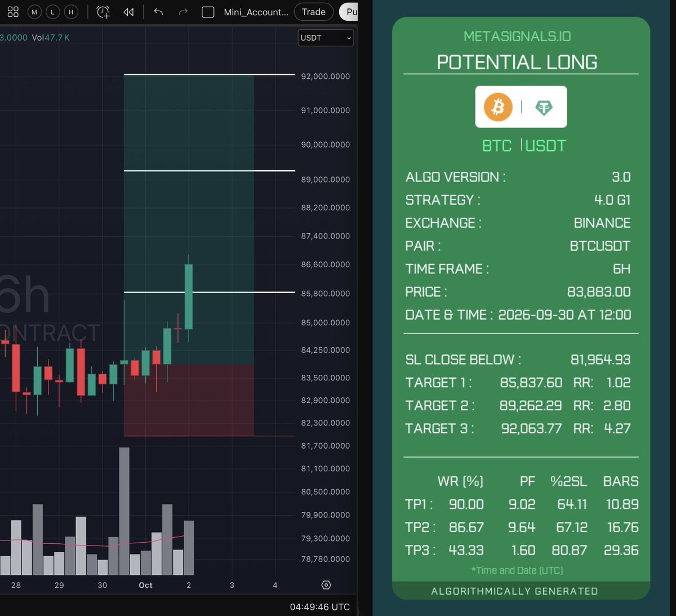Click the Vol 47.7K readout
This screenshot has width=676, height=616.
click(x=51, y=38)
